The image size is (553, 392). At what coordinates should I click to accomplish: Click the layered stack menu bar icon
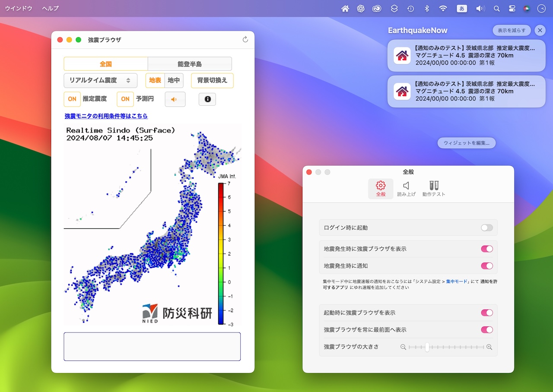click(x=394, y=9)
